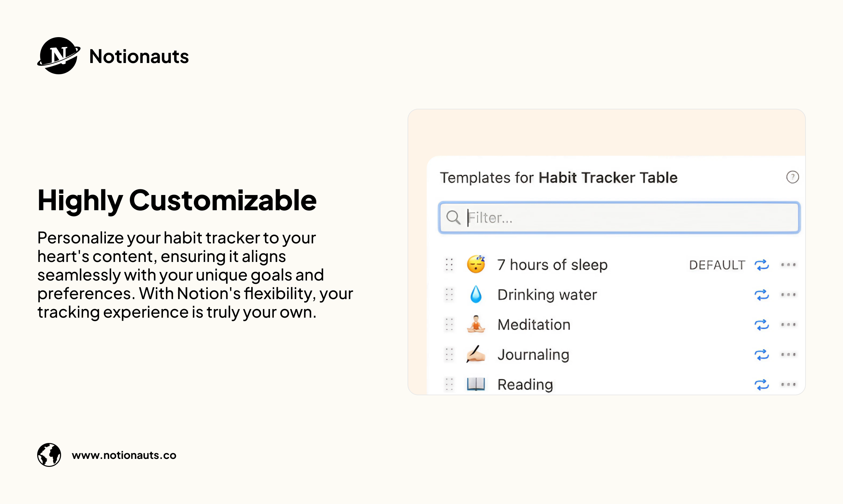Viewport: 843px width, 504px height.
Task: Click the repeat icon for Journaling
Action: point(761,354)
